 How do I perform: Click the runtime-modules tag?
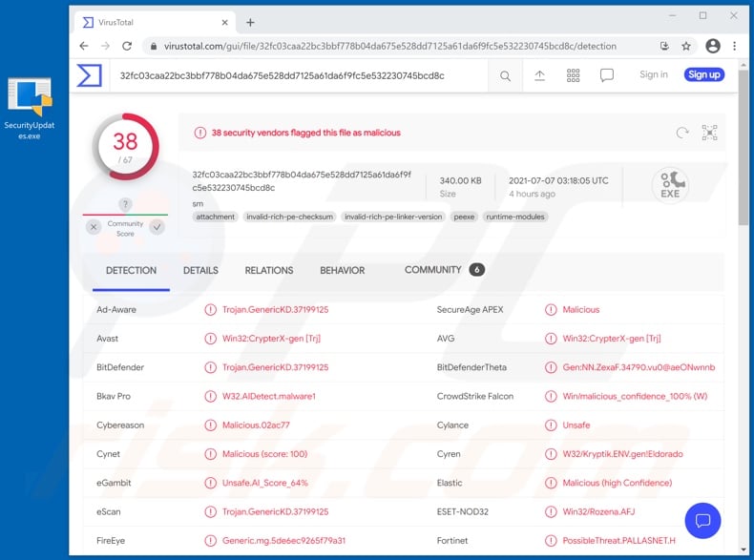click(515, 217)
